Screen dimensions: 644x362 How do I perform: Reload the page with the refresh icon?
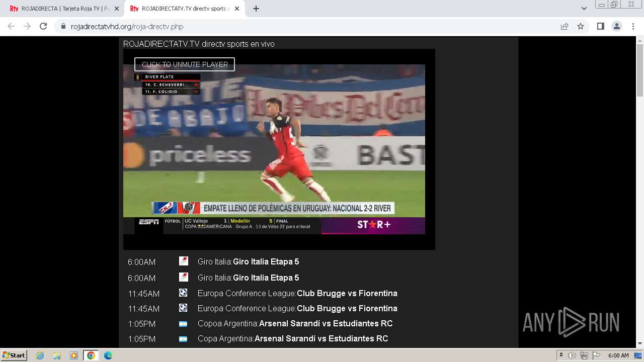pyautogui.click(x=43, y=26)
